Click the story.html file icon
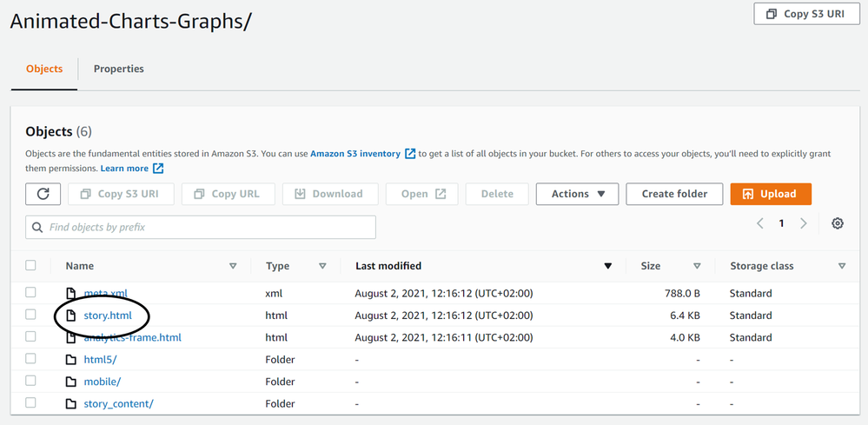This screenshot has height=425, width=868. (x=71, y=315)
